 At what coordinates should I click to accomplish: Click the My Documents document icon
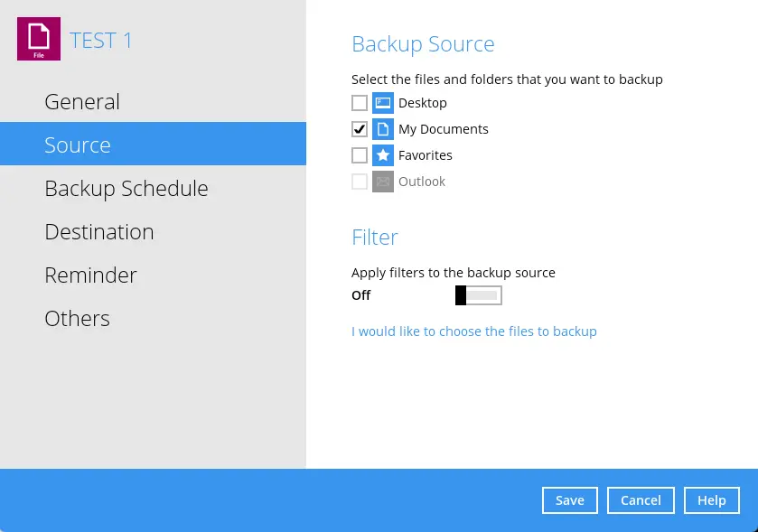pyautogui.click(x=383, y=128)
